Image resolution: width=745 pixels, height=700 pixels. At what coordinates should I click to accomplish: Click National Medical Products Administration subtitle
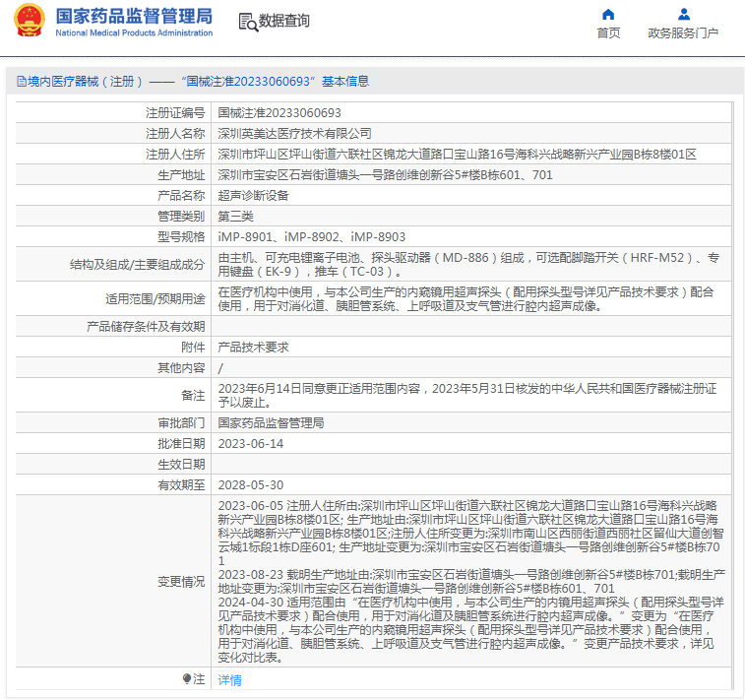click(x=134, y=32)
